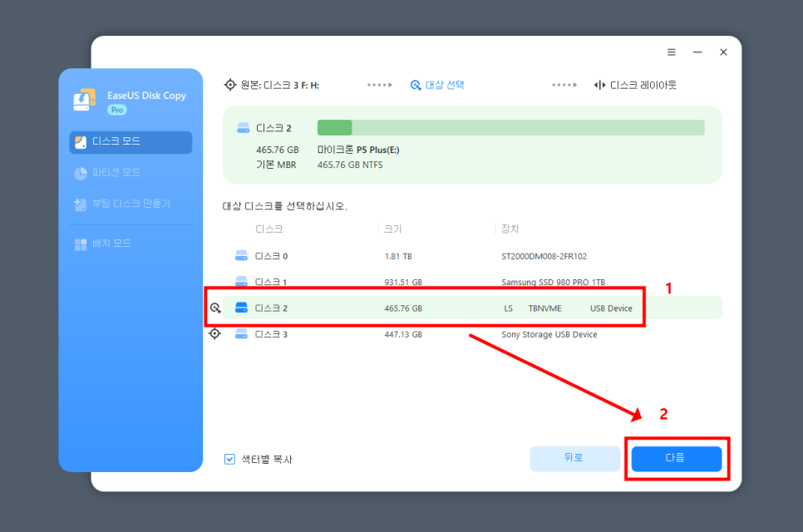Viewport: 803px width, 532px height.
Task: Open the hamburger menu icon
Action: pos(671,52)
